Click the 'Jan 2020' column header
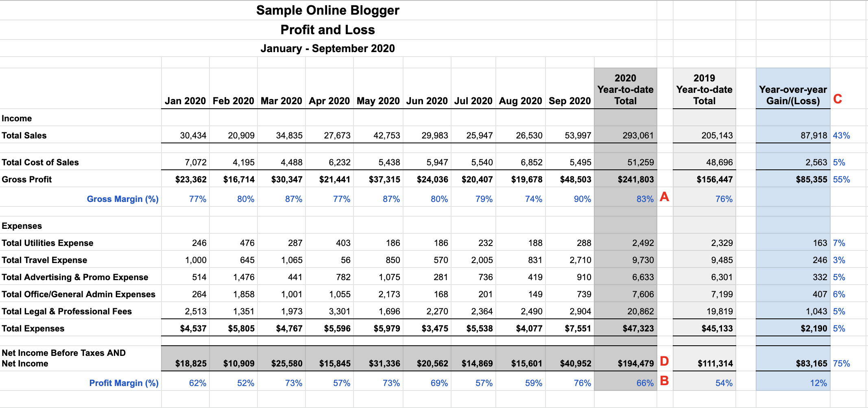This screenshot has height=408, width=868. click(185, 101)
